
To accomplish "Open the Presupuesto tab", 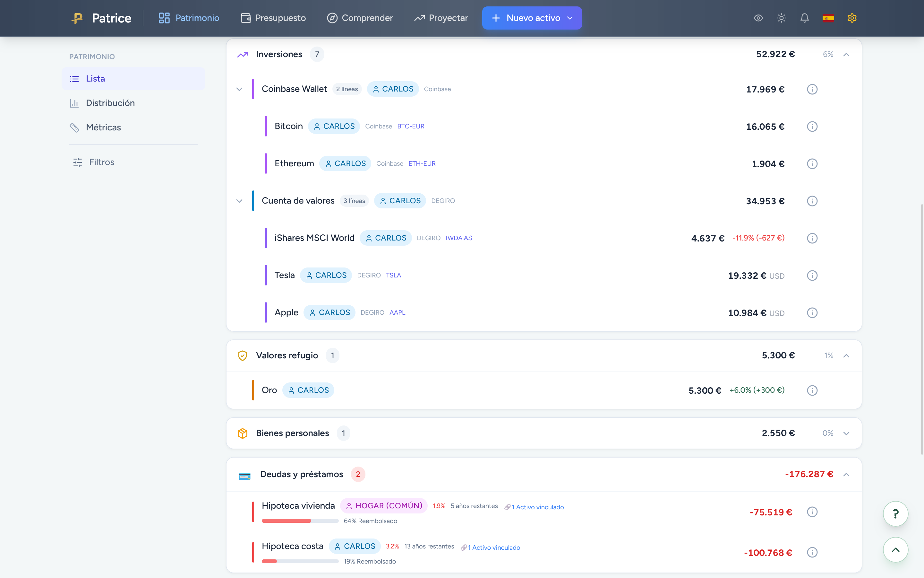I will tap(273, 18).
